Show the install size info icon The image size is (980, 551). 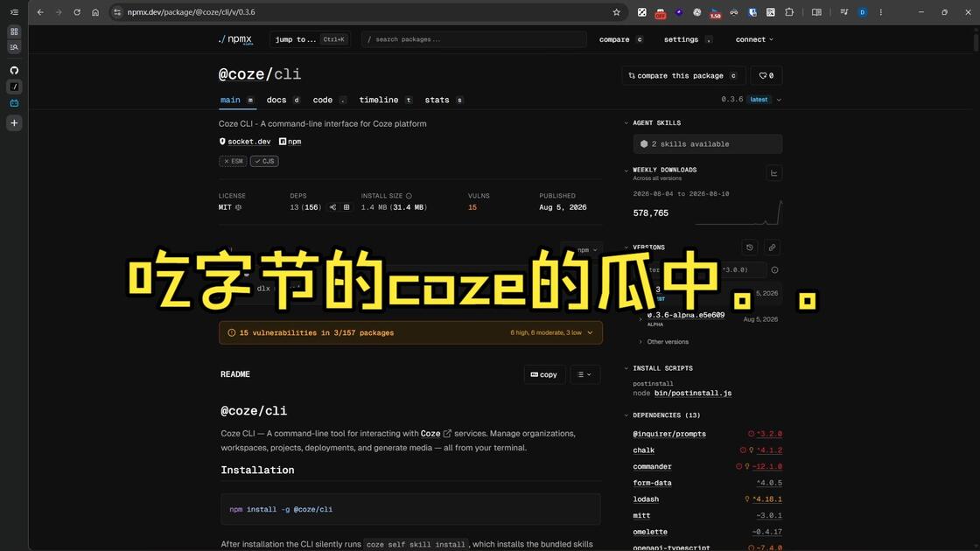[x=409, y=196]
